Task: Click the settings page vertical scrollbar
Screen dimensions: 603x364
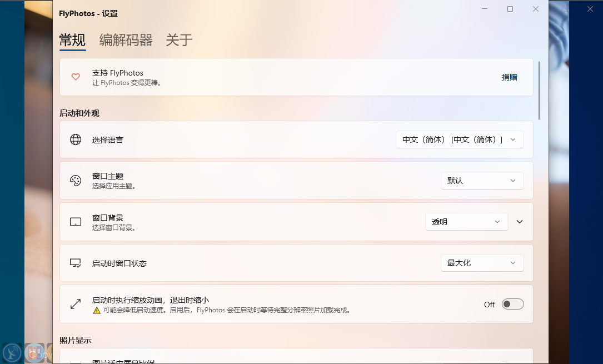Action: coord(539,91)
